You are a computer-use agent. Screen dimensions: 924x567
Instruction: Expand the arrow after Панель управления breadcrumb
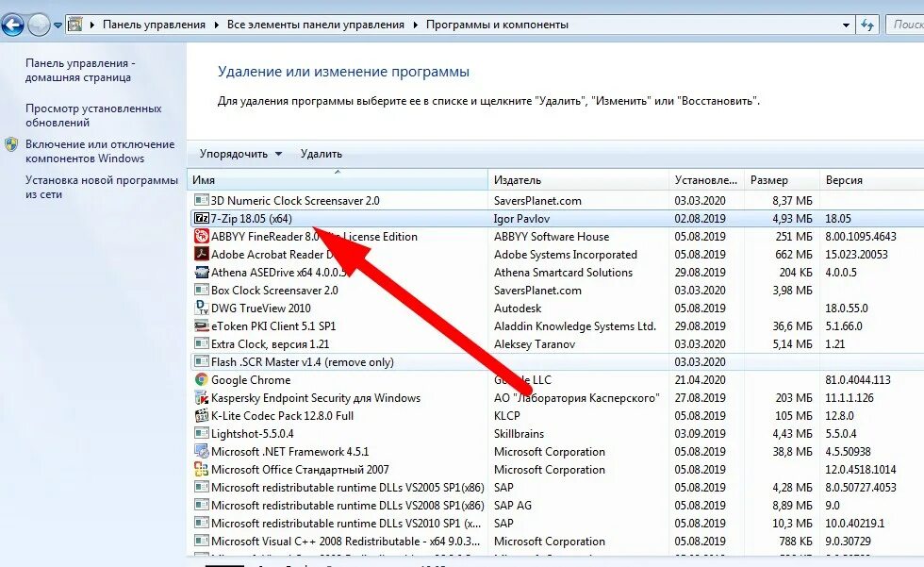tap(216, 25)
